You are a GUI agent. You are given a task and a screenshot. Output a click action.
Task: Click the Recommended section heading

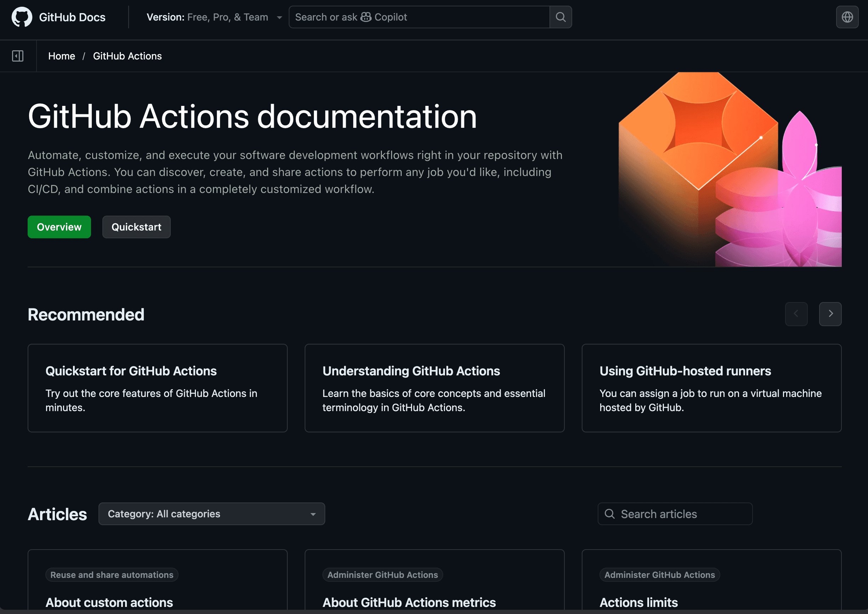(86, 315)
